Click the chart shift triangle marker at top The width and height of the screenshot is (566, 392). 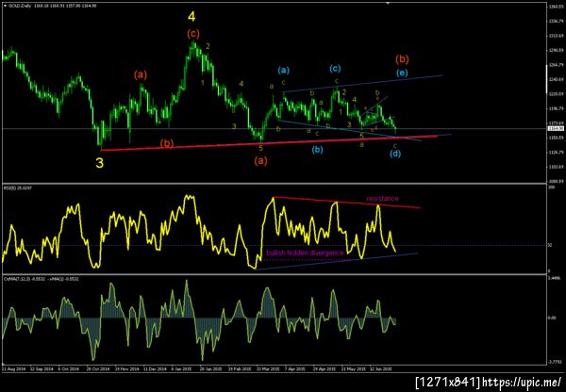(x=388, y=3)
